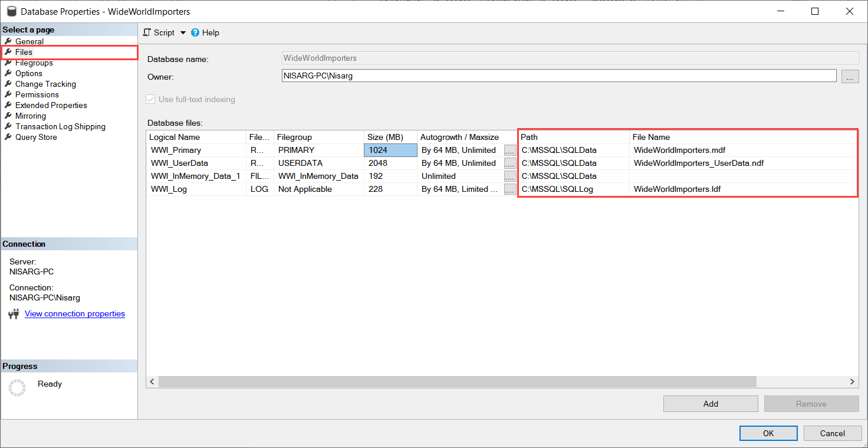Click the scrollbar left arrow

pyautogui.click(x=152, y=382)
